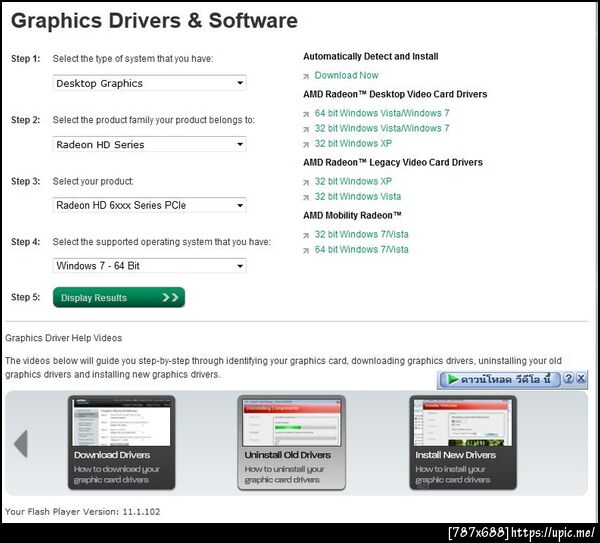Open the Legacy 32 bit Windows XP driver link
The height and width of the screenshot is (543, 600).
click(353, 181)
